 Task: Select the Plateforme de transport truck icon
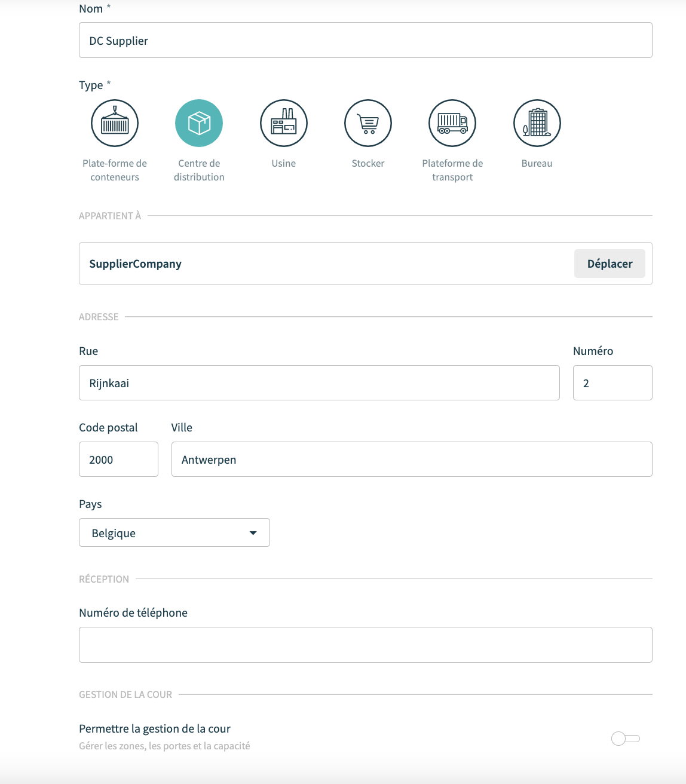(452, 123)
